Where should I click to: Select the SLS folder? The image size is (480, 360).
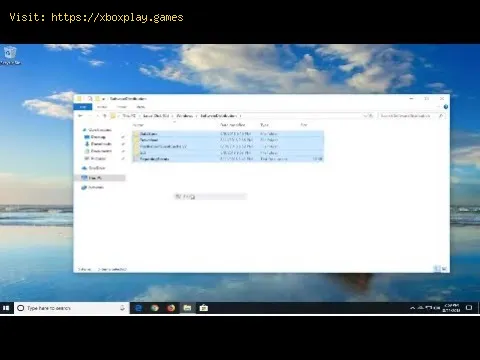[228, 153]
